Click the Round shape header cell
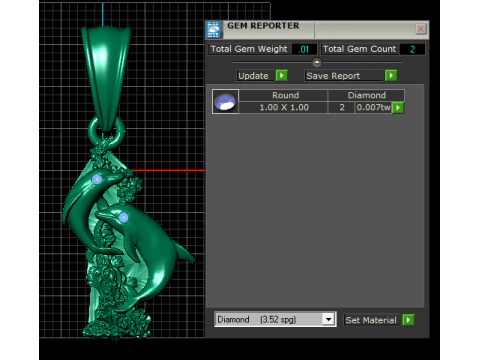The width and height of the screenshot is (480, 360). [x=284, y=95]
